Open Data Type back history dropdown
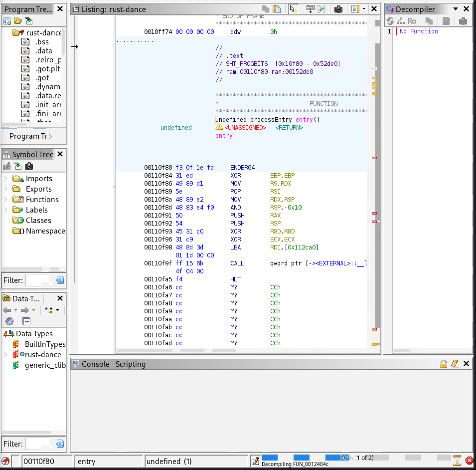Screen dimensions: 476x470 pyautogui.click(x=15, y=310)
